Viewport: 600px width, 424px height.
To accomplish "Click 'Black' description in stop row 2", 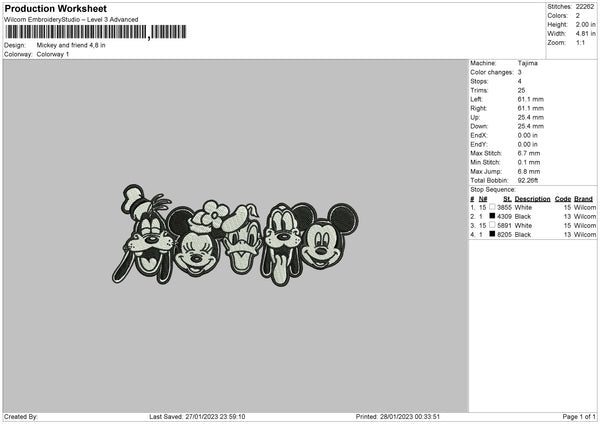I will (523, 217).
